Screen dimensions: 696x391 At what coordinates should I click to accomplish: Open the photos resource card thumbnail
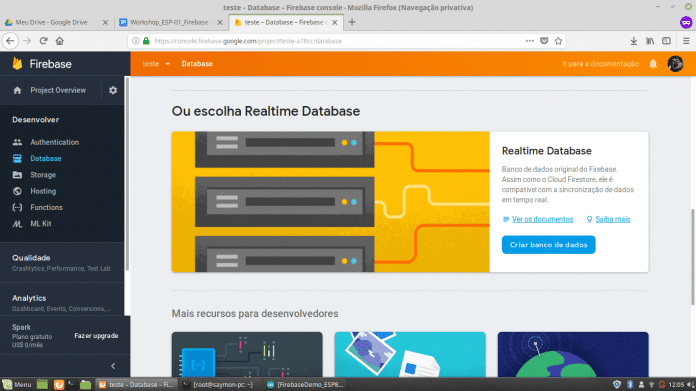click(x=410, y=355)
